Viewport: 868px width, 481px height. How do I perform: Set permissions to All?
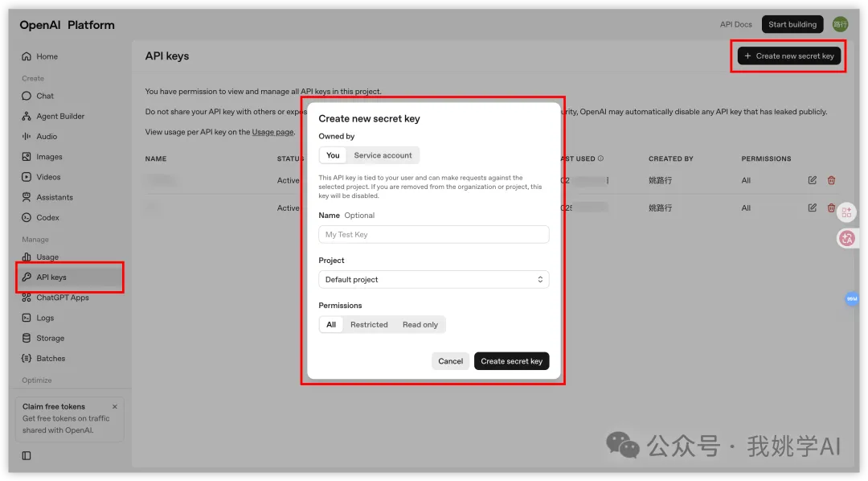click(331, 325)
